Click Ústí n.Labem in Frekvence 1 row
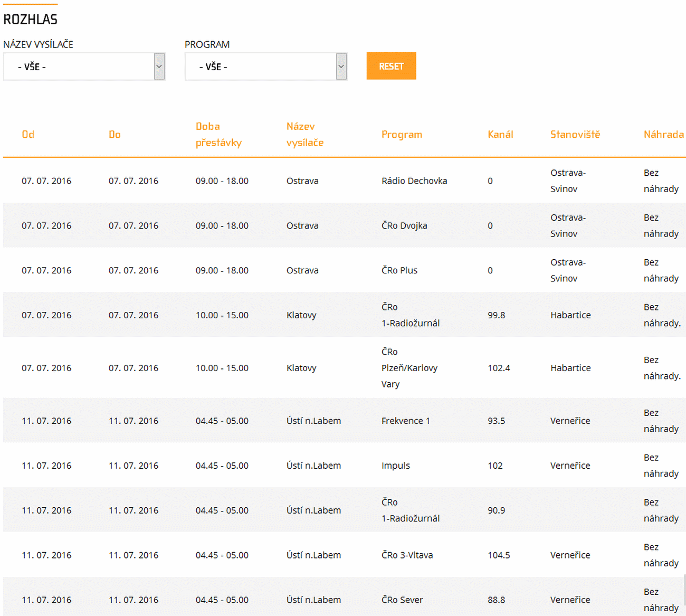 313,421
